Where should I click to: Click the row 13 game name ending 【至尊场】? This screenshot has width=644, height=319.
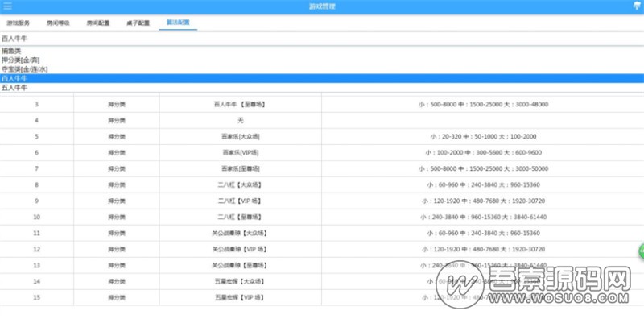(x=241, y=266)
